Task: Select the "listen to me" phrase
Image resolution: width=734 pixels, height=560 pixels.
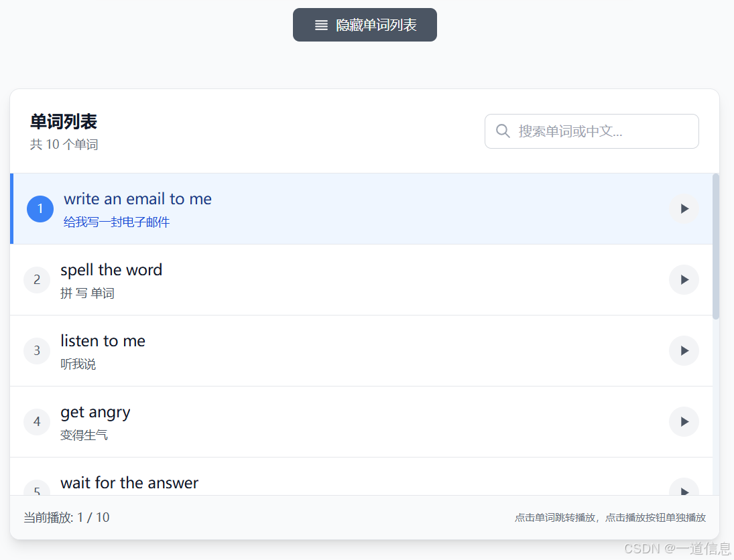Action: [103, 341]
